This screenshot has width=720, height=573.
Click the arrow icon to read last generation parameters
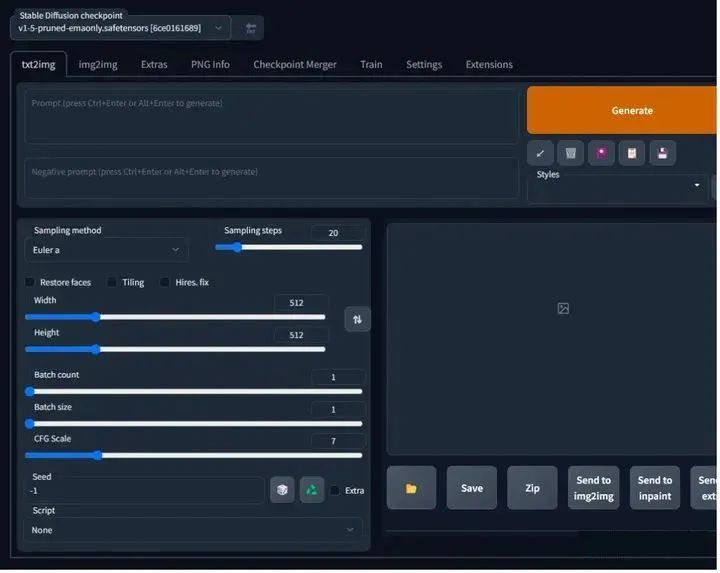click(540, 153)
